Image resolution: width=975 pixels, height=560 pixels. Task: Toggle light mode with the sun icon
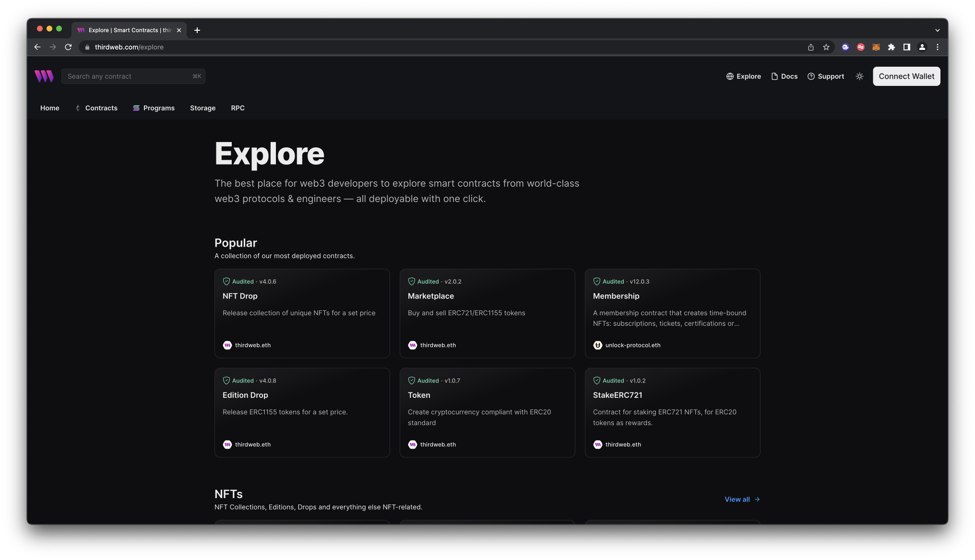tap(859, 76)
